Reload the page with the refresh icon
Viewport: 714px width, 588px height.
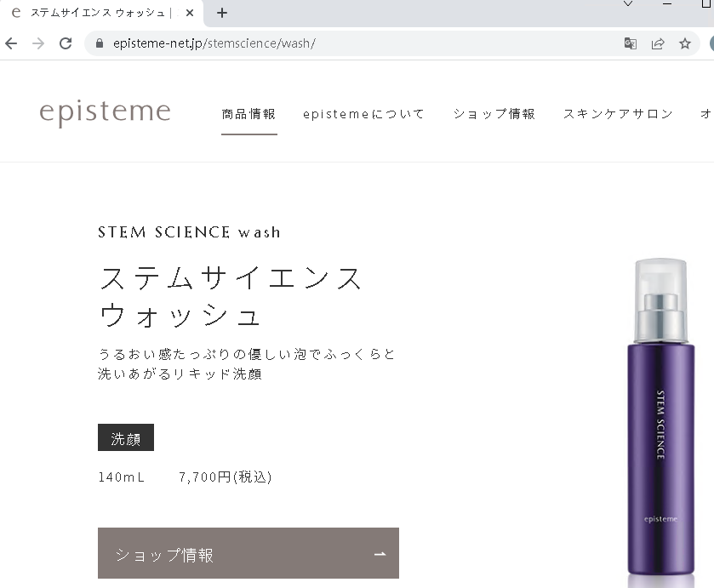pyautogui.click(x=66, y=43)
